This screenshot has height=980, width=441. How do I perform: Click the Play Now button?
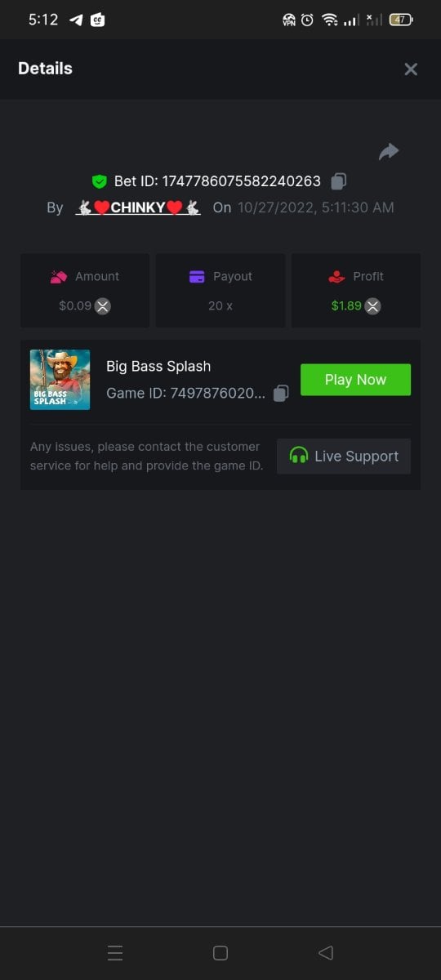click(x=355, y=380)
